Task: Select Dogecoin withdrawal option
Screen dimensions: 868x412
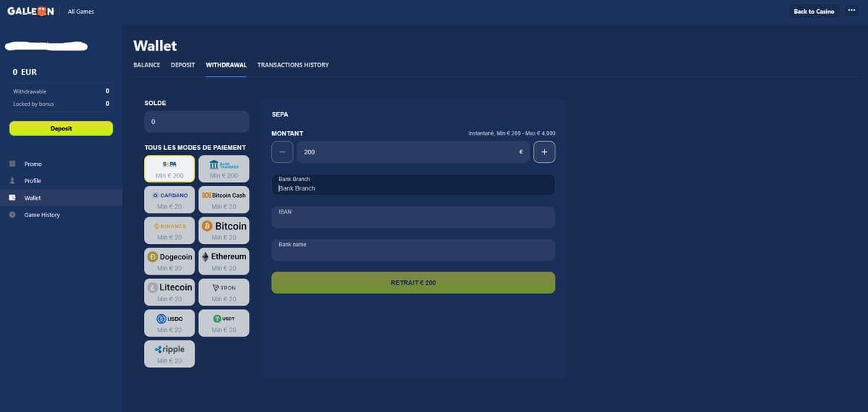Action: click(x=169, y=261)
